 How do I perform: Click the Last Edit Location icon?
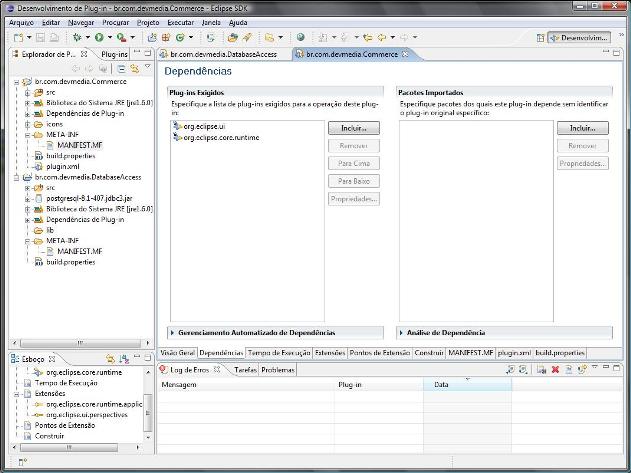(x=367, y=37)
